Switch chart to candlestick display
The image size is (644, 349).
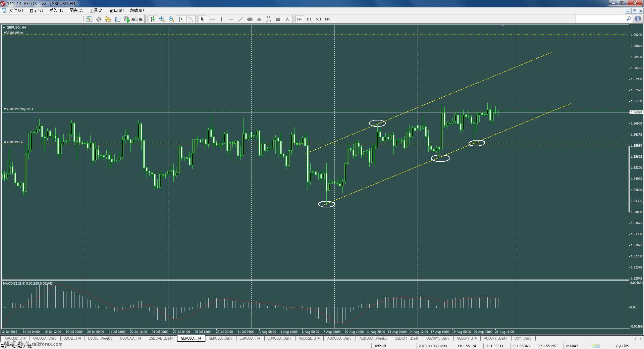click(153, 19)
